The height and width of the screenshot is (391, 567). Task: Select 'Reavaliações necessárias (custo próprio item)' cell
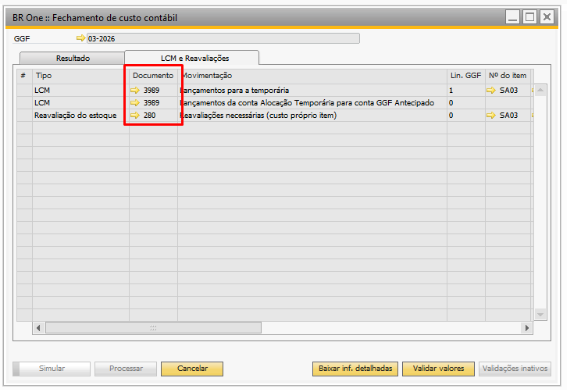click(312, 115)
